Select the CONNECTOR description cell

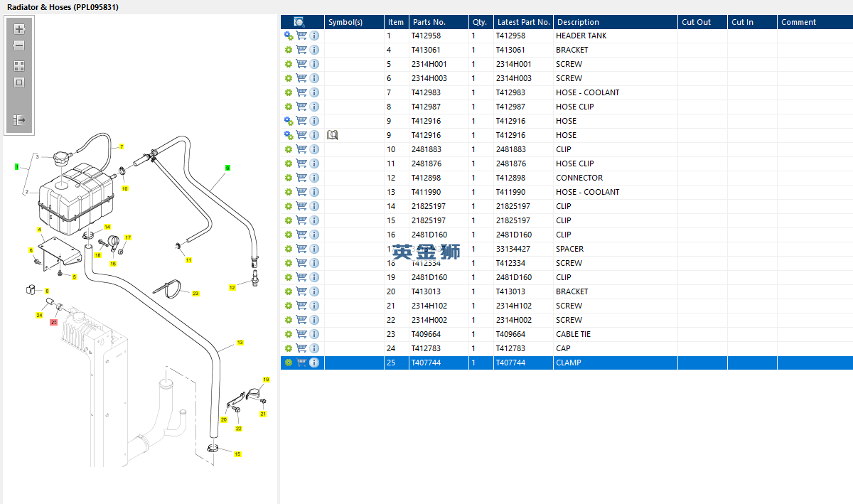[615, 178]
